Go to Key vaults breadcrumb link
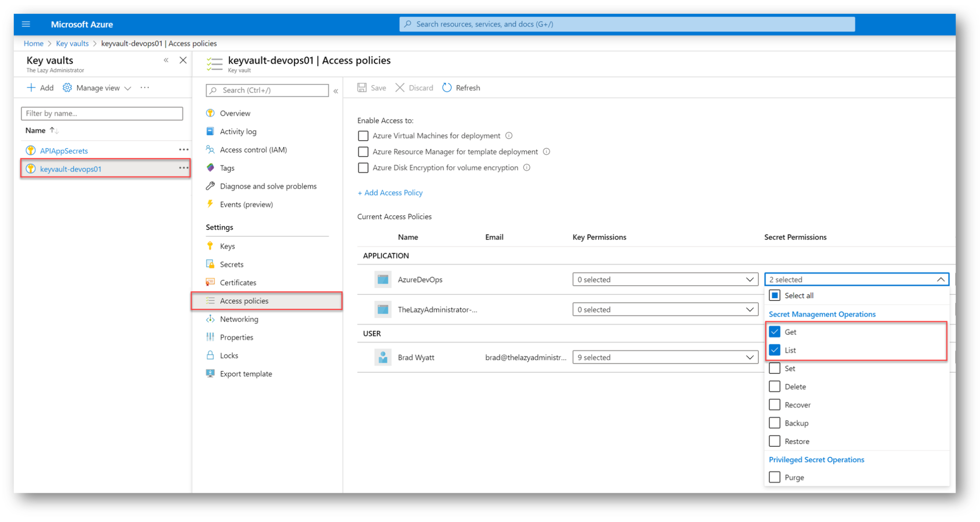 tap(72, 43)
